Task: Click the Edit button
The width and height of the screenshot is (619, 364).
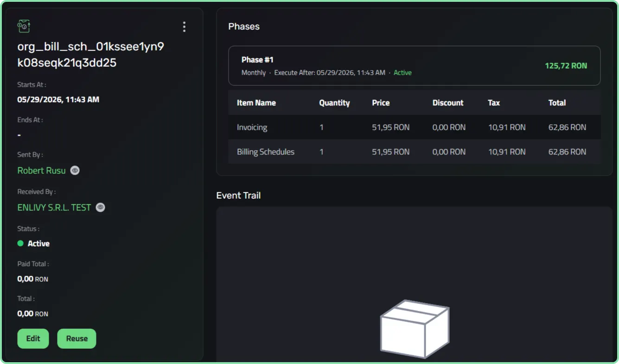Action: tap(33, 339)
